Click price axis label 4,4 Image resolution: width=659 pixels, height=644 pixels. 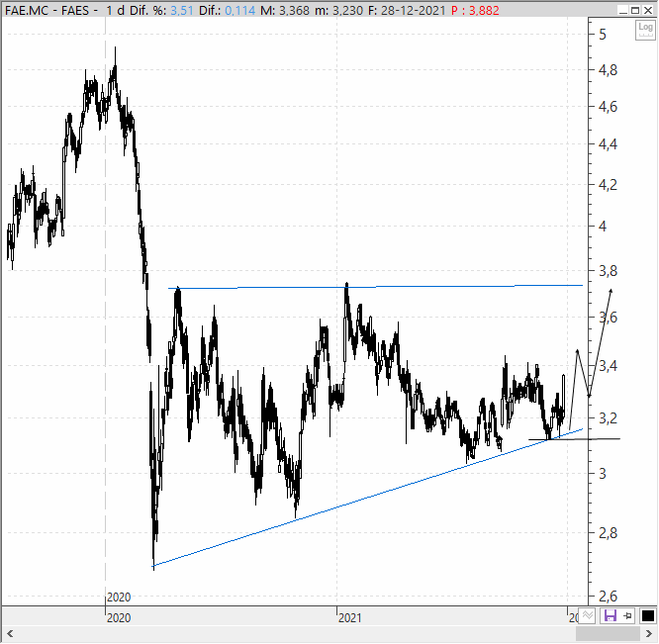tap(609, 144)
